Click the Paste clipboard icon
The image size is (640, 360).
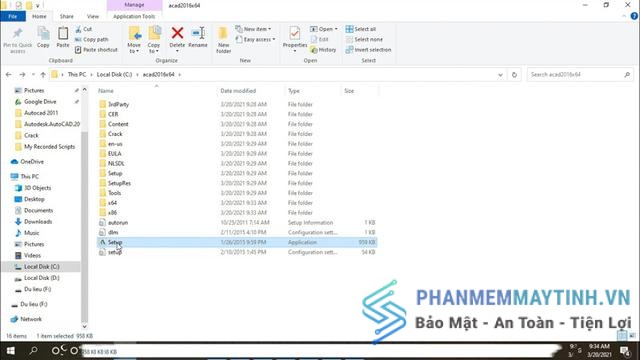[63, 33]
